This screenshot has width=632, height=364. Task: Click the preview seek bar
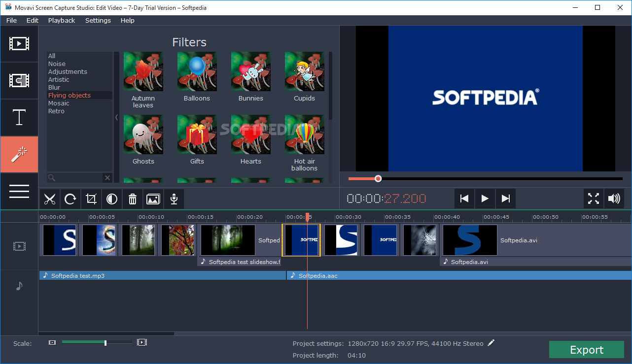pyautogui.click(x=486, y=179)
